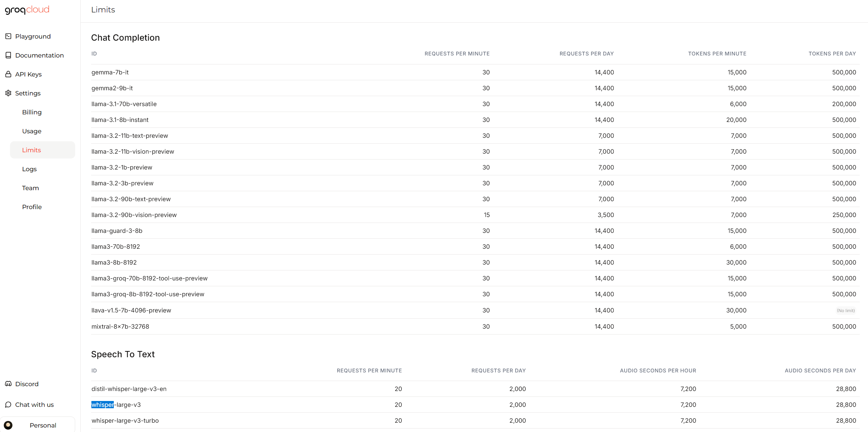Open the Personal organization switcher
868x432 pixels.
click(x=43, y=425)
